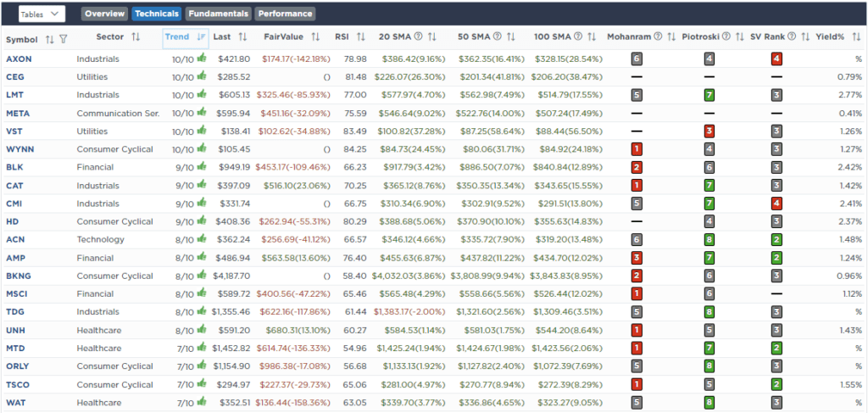Click VST's red Piotroski 3 badge
868x413 pixels.
(709, 131)
